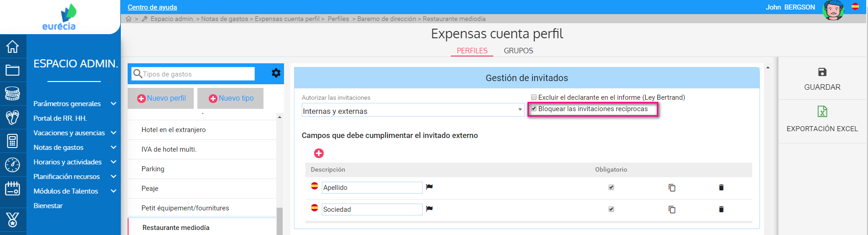The width and height of the screenshot is (868, 235).
Task: Duplicate the Sociedad field with copy icon
Action: [672, 209]
